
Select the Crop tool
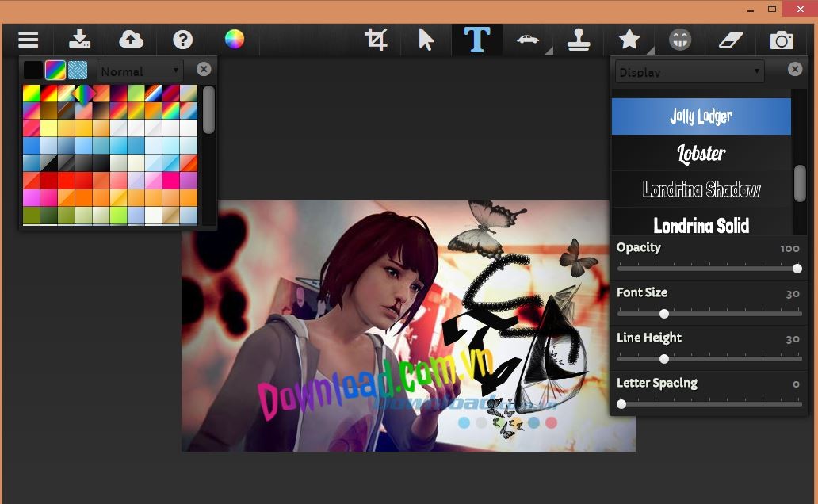click(x=376, y=40)
